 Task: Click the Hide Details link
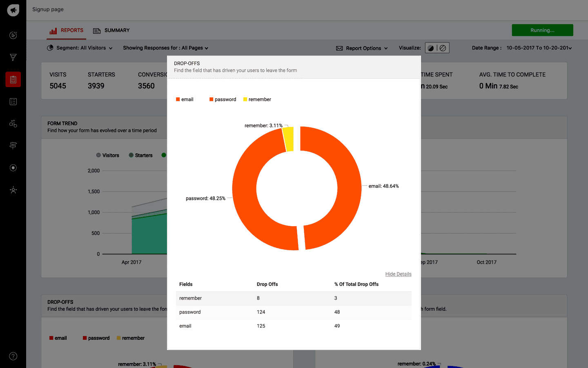pyautogui.click(x=398, y=274)
